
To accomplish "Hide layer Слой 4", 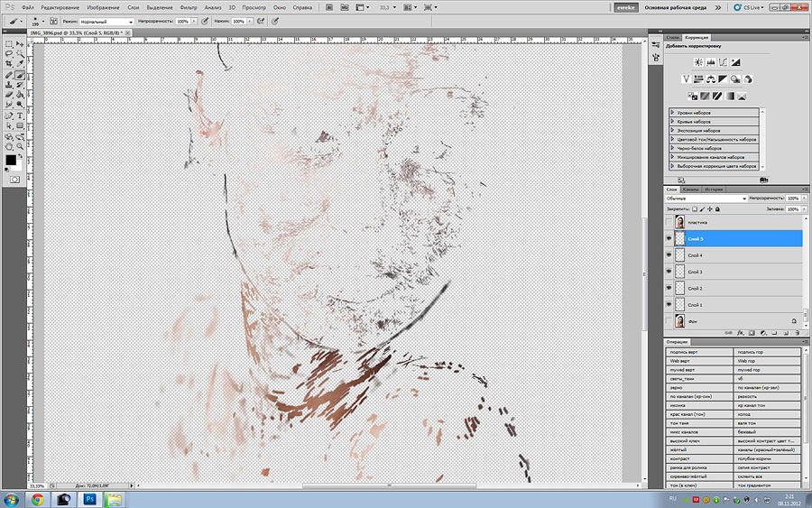I will pyautogui.click(x=669, y=255).
